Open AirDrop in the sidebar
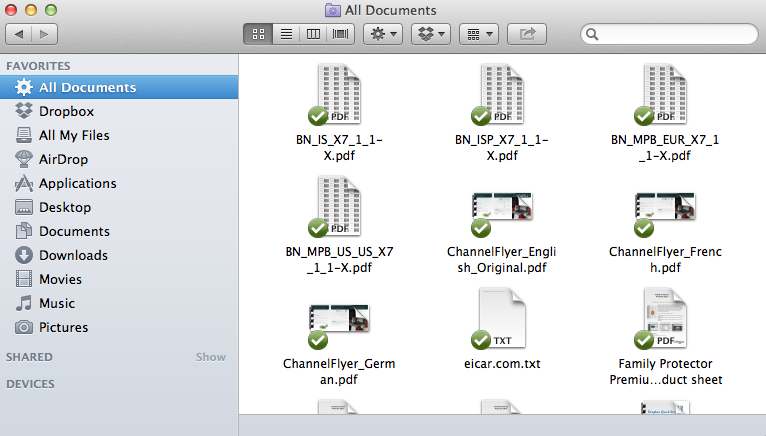The width and height of the screenshot is (766, 436). pos(119,159)
